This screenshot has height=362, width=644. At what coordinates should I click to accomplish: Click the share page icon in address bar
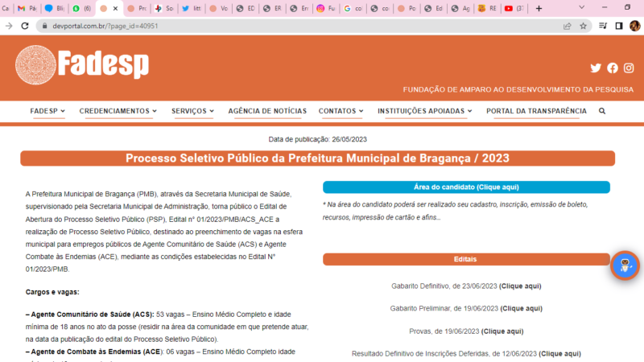pyautogui.click(x=568, y=26)
